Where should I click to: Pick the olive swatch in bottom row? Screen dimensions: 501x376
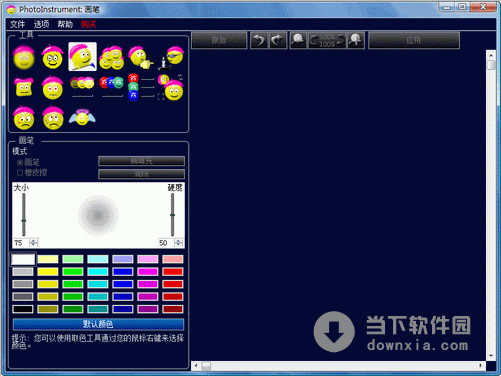(x=48, y=309)
